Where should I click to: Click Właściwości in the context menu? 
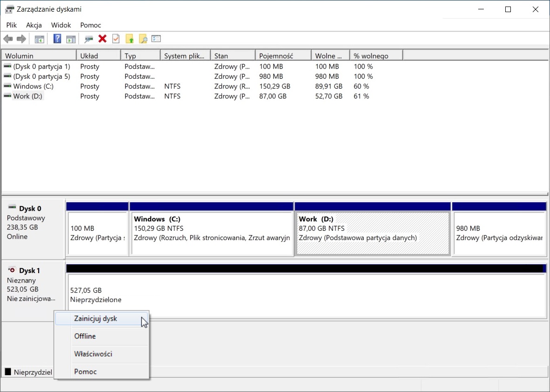click(x=93, y=354)
